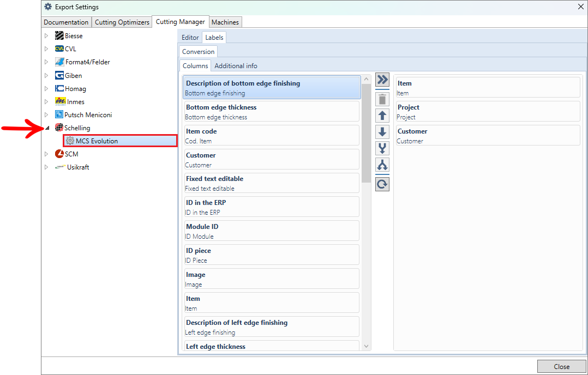Select Item in the added columns panel
This screenshot has height=375, width=588.
(x=488, y=88)
